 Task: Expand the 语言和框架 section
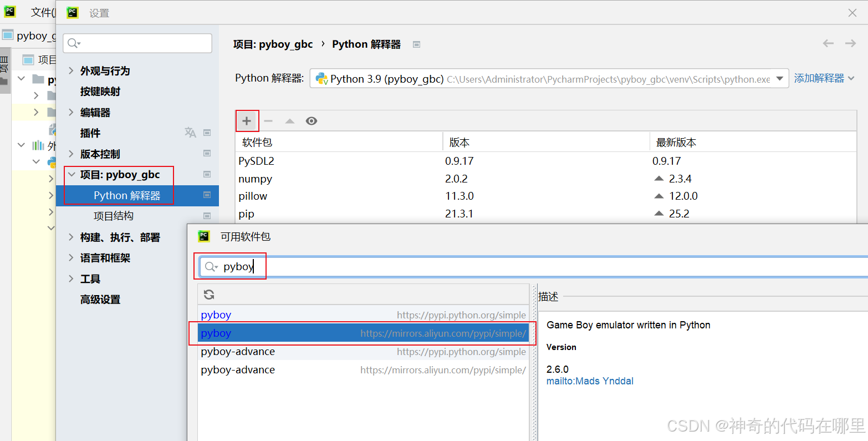[71, 258]
